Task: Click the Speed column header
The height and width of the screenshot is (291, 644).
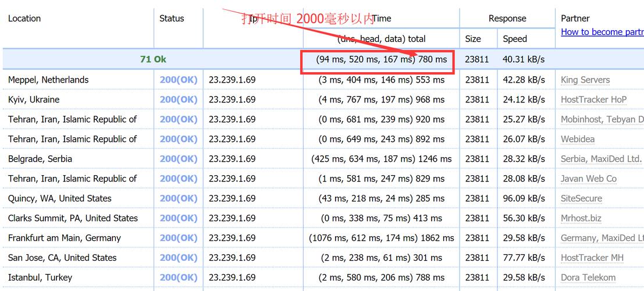Action: coord(515,39)
